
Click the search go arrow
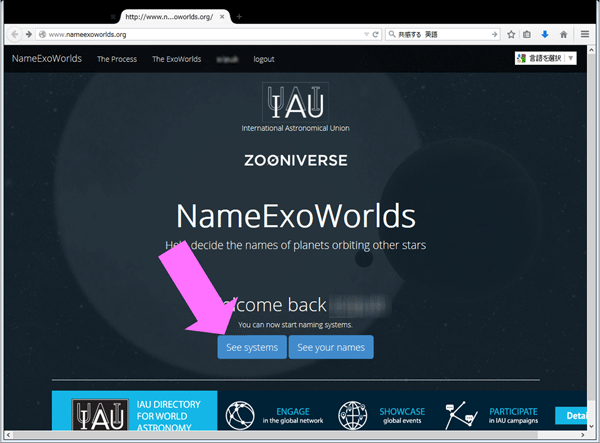(x=494, y=34)
